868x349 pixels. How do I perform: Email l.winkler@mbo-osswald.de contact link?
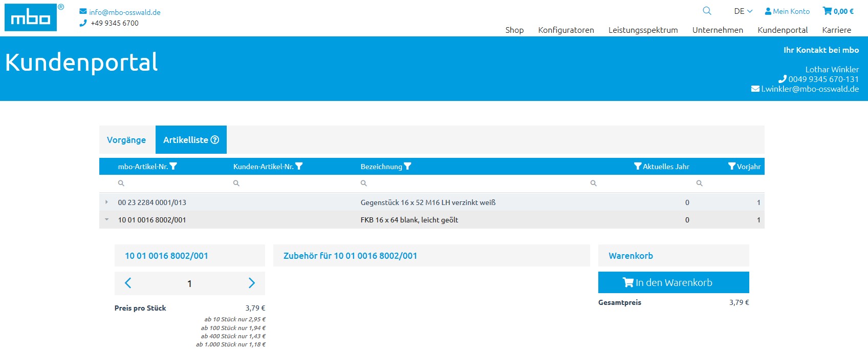(809, 89)
